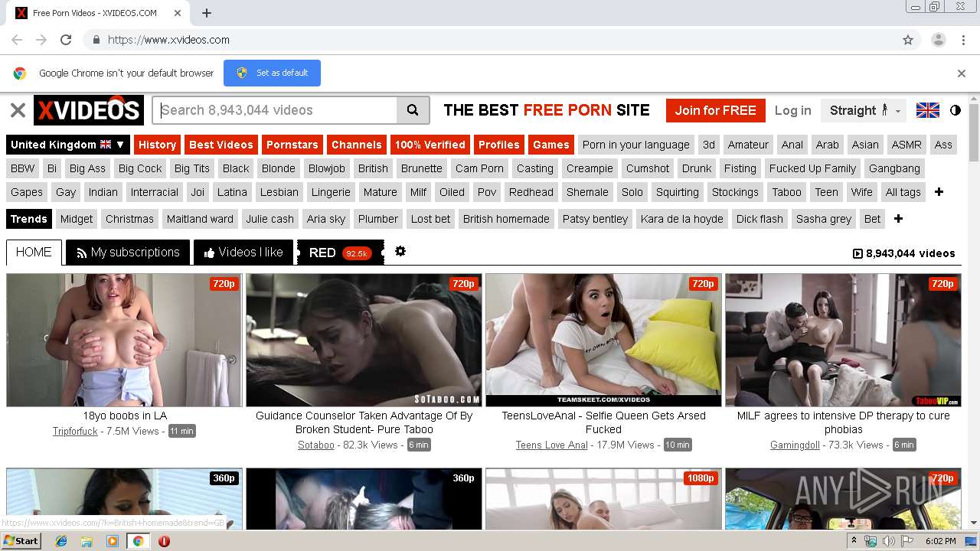Toggle the dark/light contrast mode icon
Image resolution: width=980 pixels, height=551 pixels.
[x=955, y=110]
